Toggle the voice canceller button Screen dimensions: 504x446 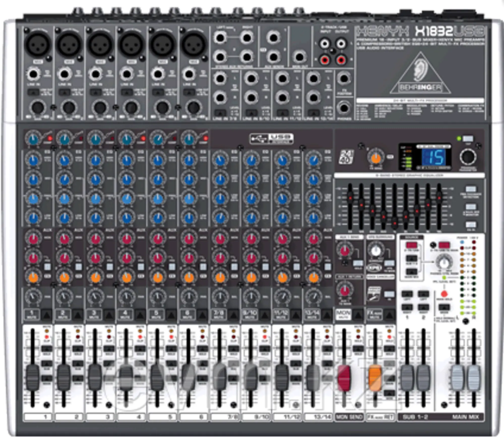[x=389, y=294]
